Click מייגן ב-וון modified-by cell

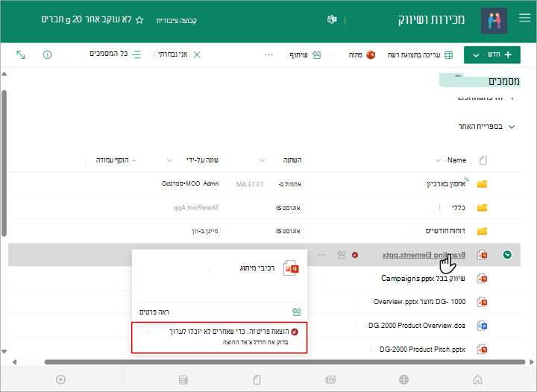coord(205,231)
